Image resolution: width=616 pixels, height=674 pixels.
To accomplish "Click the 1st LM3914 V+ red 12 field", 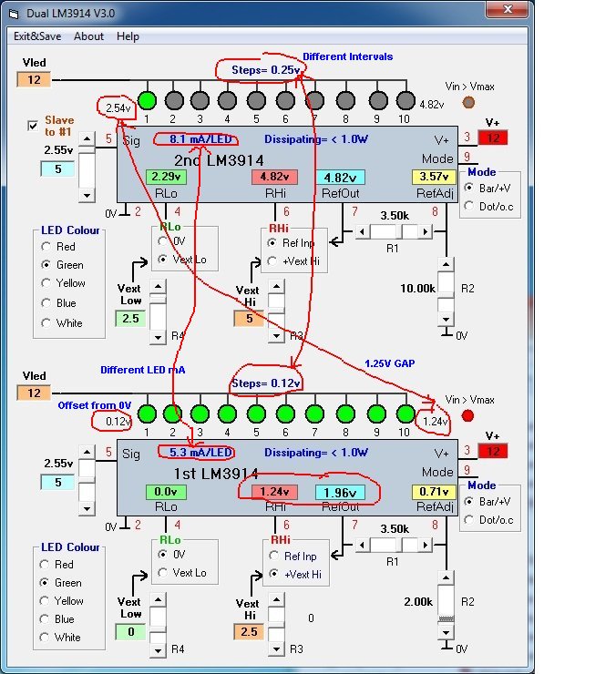I will tap(493, 452).
